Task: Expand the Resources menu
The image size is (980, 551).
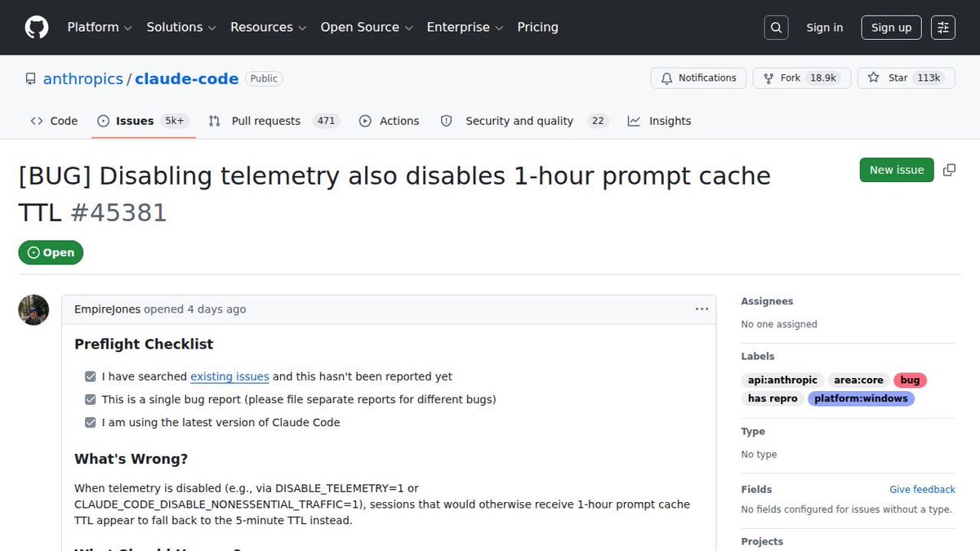Action: [269, 27]
